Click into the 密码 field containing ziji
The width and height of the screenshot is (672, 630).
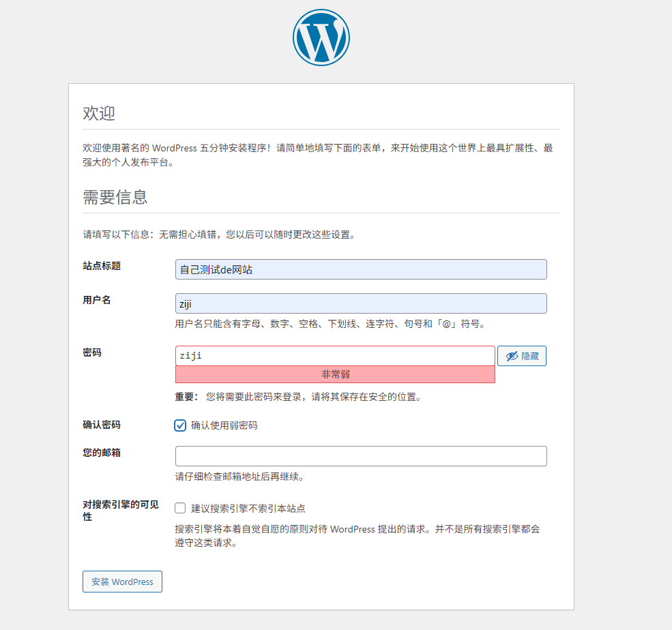pos(335,356)
